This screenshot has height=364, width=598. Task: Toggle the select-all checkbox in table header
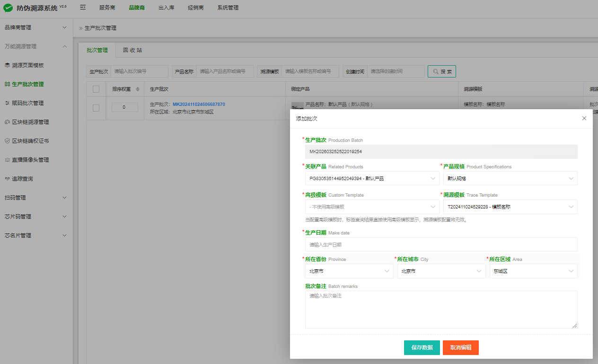(x=96, y=89)
